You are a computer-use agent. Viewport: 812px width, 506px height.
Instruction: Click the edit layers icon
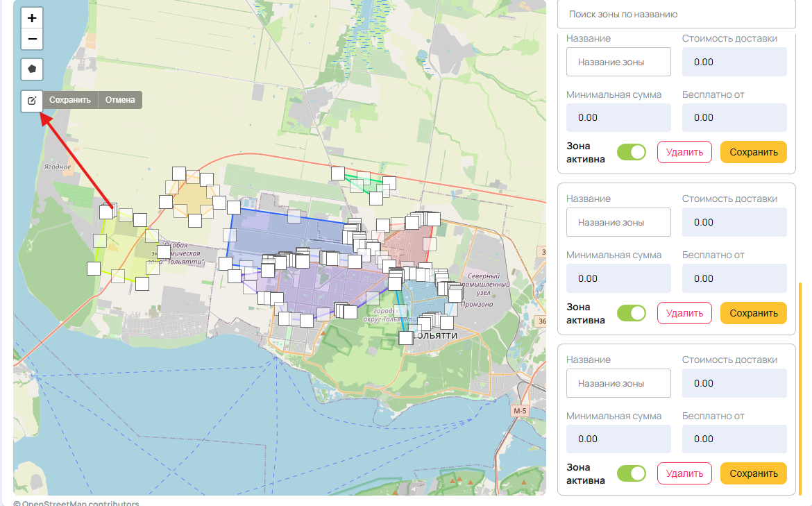[x=32, y=100]
